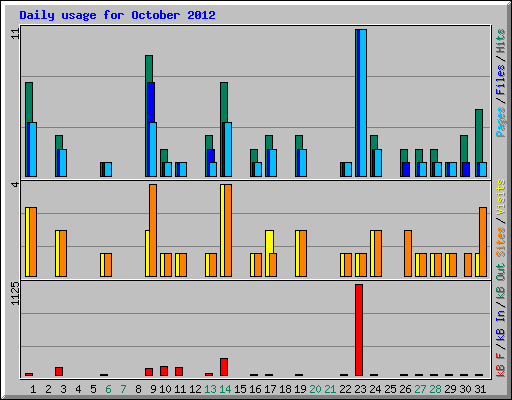Click day label 1 on x-axis
This screenshot has width=512, height=400.
(33, 389)
